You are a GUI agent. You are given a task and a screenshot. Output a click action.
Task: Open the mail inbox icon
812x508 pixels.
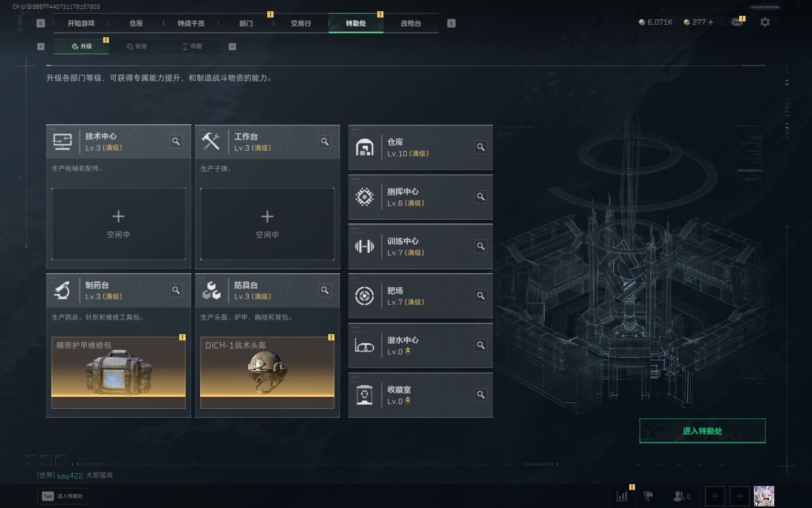(x=737, y=22)
